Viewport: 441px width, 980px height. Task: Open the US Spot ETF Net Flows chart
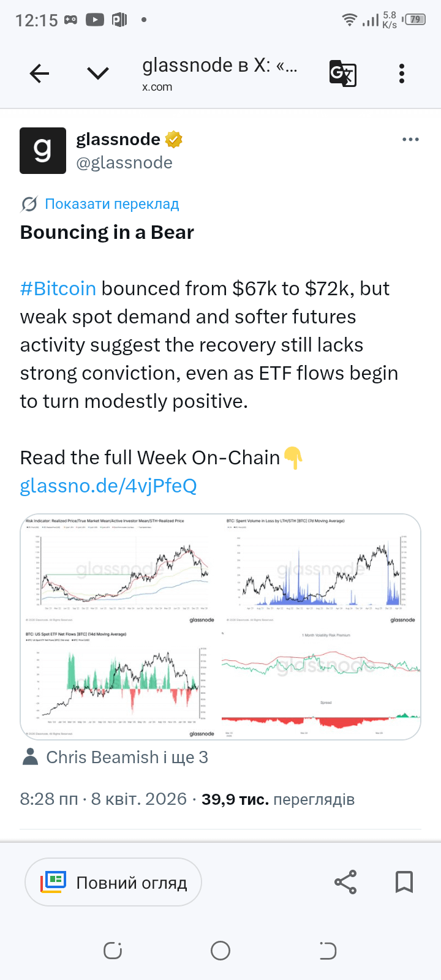click(120, 683)
